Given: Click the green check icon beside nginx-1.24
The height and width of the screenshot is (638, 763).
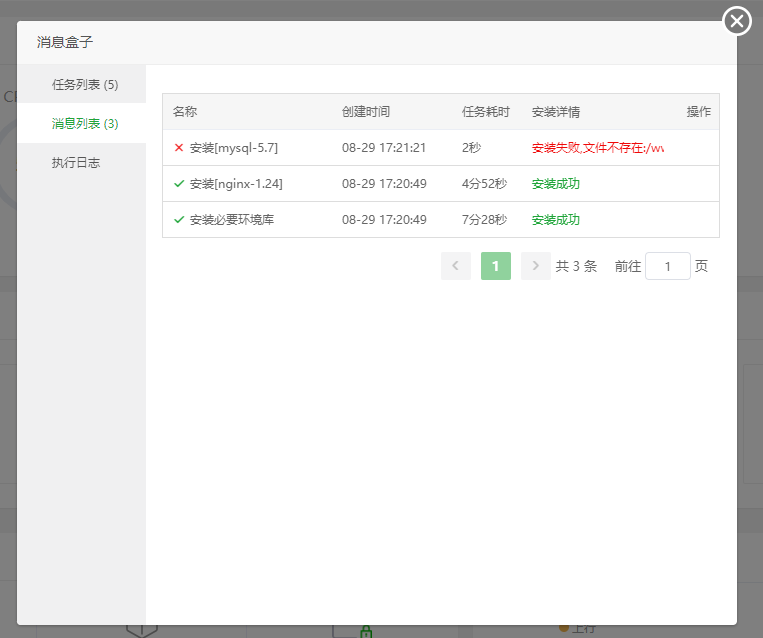Looking at the screenshot, I should [x=179, y=183].
